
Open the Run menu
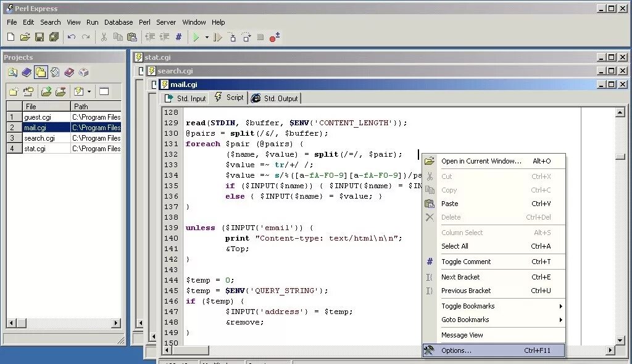click(93, 22)
